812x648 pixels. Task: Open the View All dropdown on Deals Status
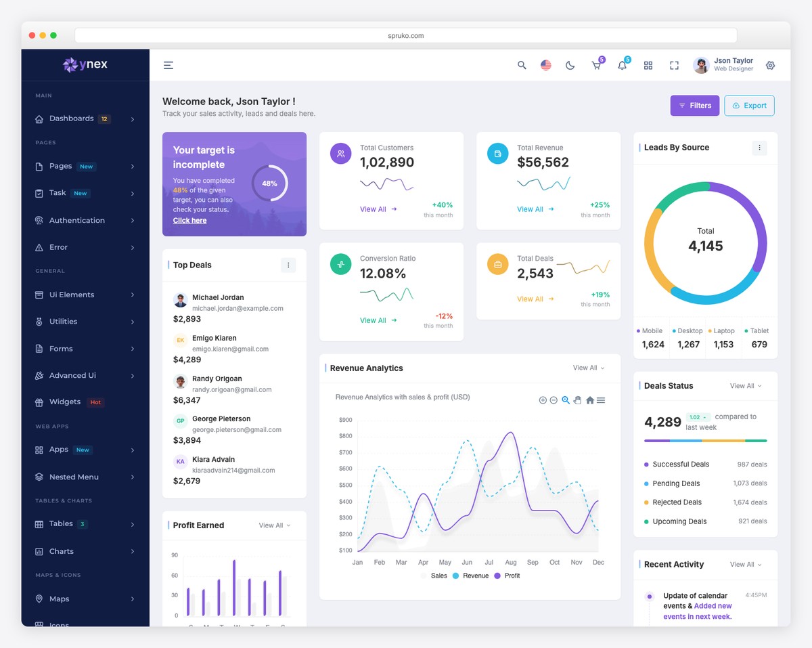point(743,385)
